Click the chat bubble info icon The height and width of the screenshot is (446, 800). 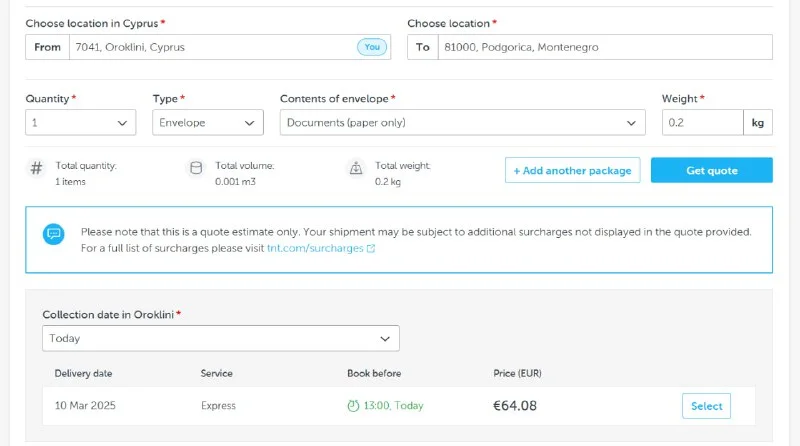[54, 234]
